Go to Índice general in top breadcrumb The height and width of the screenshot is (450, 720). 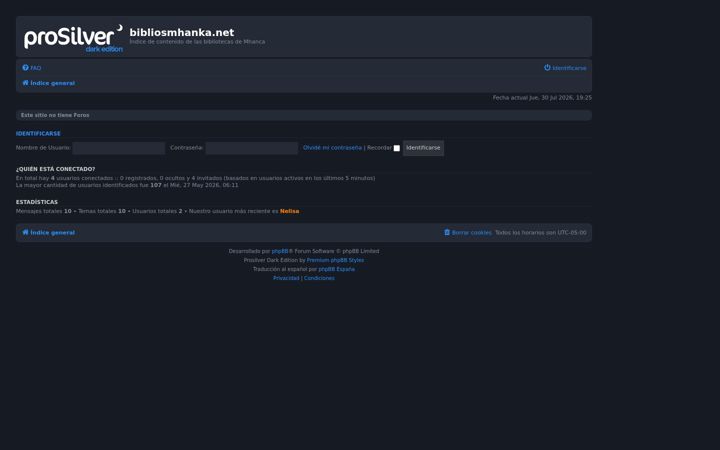(52, 83)
